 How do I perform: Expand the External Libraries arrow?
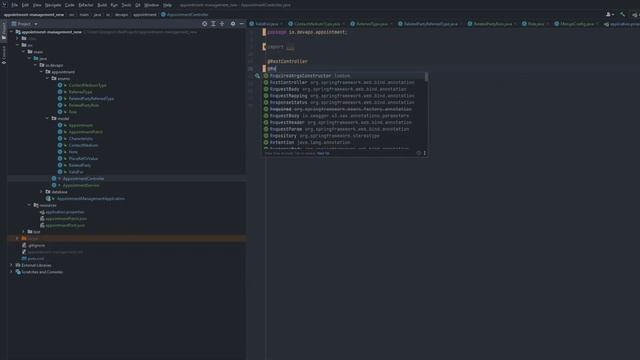tap(12, 265)
